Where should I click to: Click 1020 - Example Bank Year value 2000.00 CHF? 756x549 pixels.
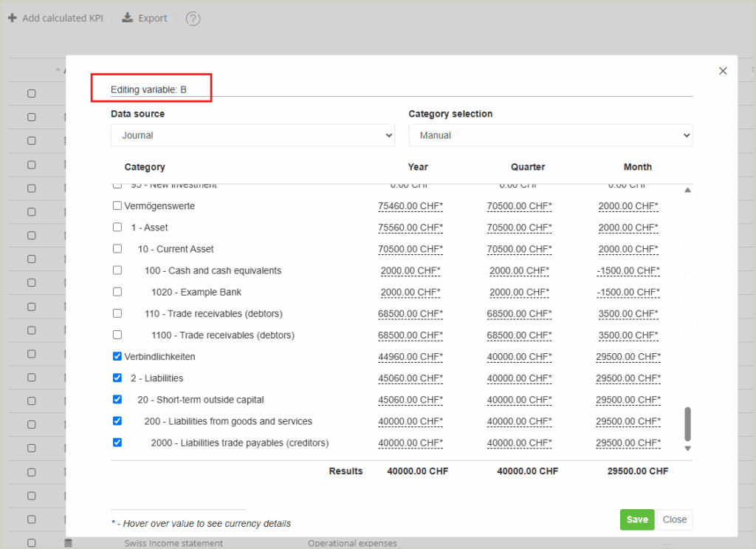[x=410, y=293]
